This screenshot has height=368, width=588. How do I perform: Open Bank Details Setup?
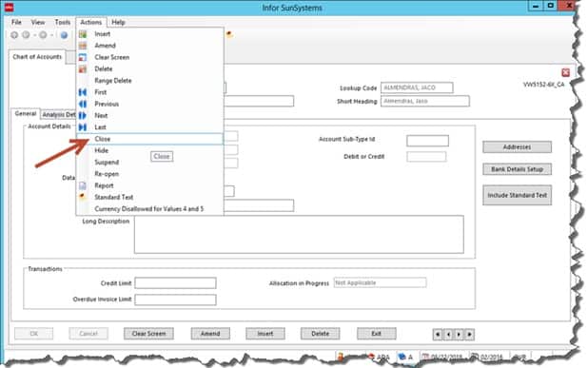517,169
